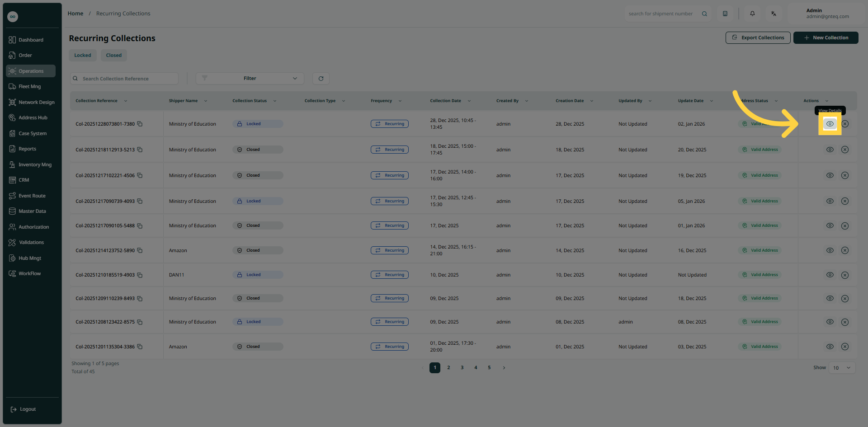The height and width of the screenshot is (427, 868).
Task: Select Operations in the sidebar
Action: click(x=31, y=71)
